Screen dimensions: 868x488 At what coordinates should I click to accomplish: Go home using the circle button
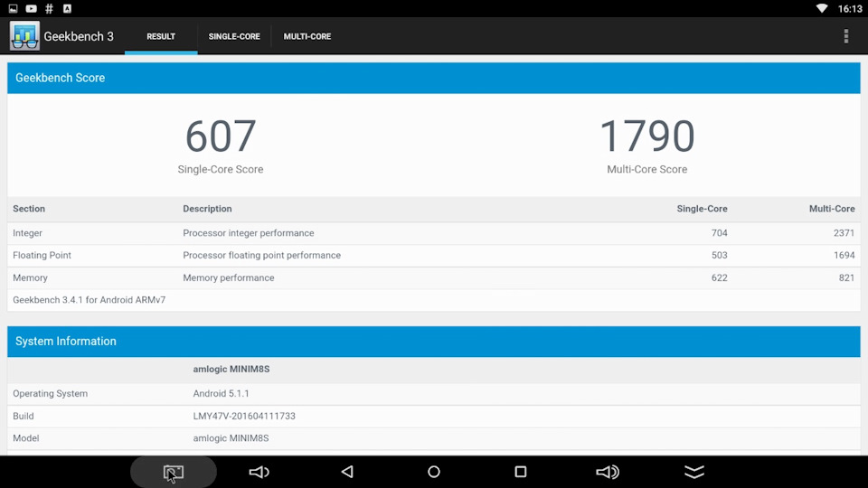point(434,472)
